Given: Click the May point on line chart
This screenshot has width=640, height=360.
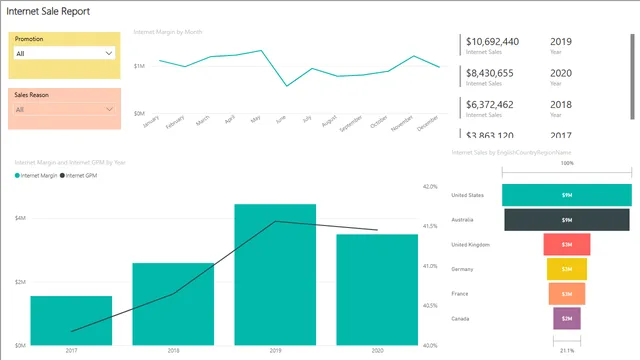Looking at the screenshot, I should click(261, 51).
